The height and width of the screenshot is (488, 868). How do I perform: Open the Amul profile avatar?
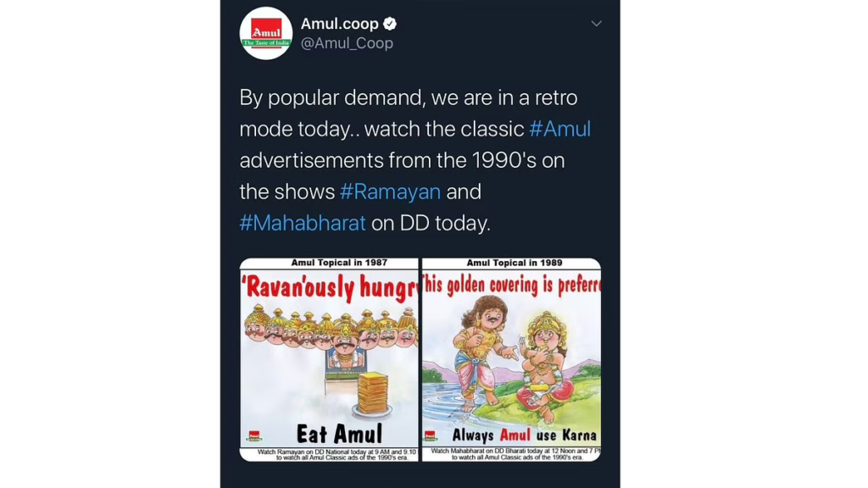[266, 33]
